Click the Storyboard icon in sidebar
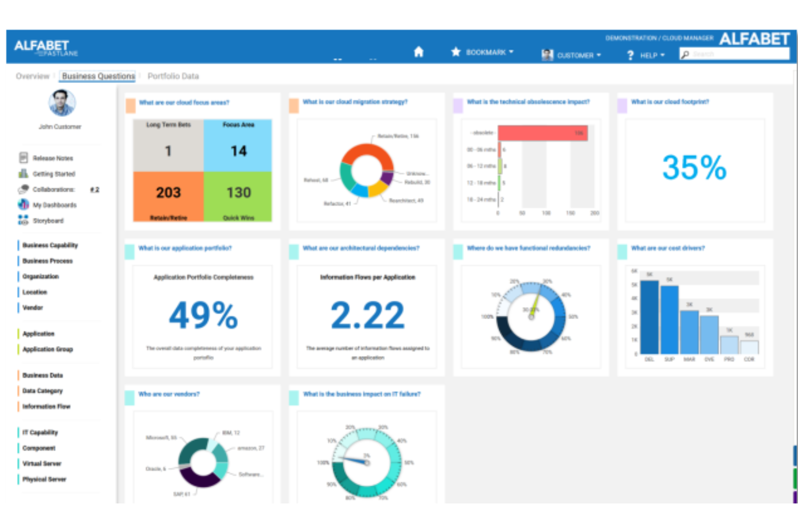This screenshot has height=532, width=798. 23,220
